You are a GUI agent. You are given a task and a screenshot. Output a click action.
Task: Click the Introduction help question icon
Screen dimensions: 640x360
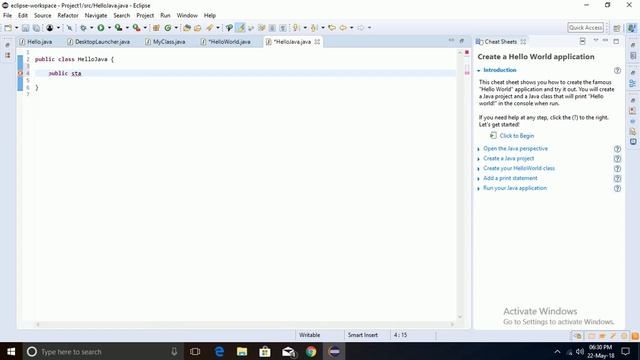click(x=618, y=71)
